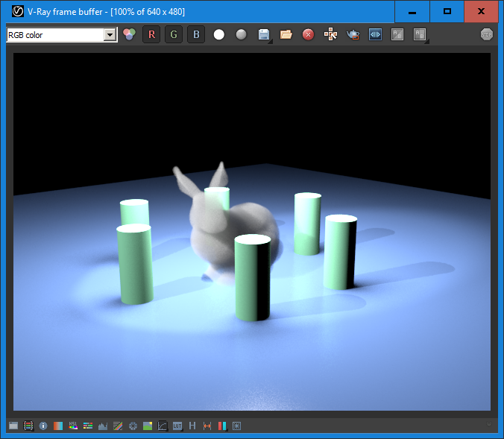Enable LUT correction
The image size is (504, 439).
177,426
